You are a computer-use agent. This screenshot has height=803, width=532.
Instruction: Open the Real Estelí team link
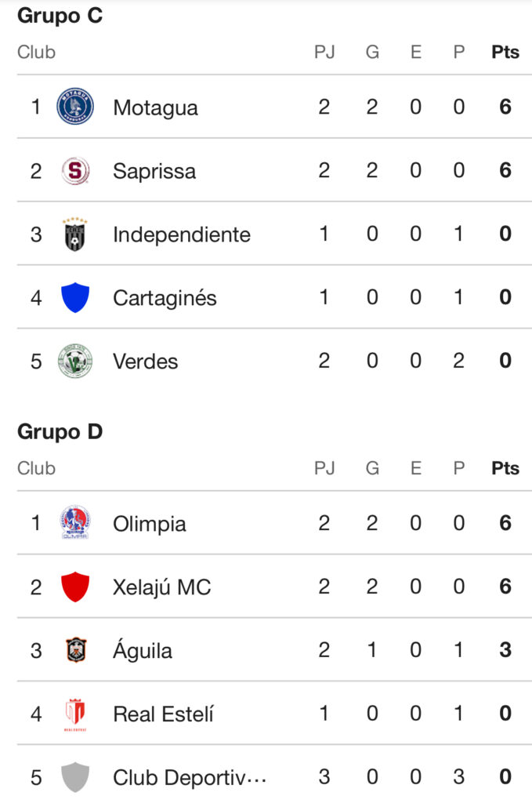coord(163,714)
